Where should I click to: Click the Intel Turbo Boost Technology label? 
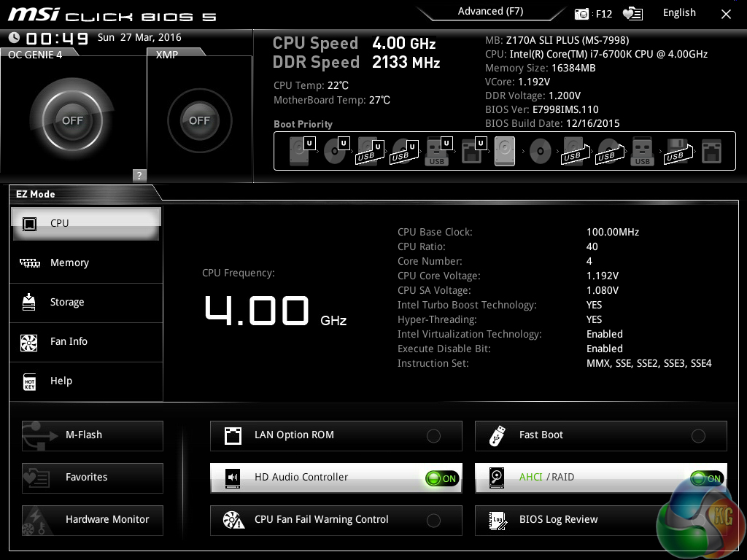click(x=467, y=305)
